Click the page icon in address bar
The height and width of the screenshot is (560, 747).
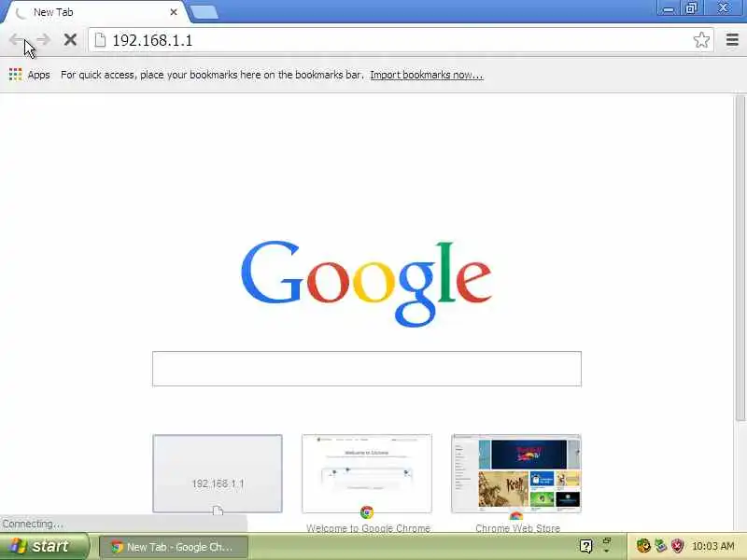[100, 40]
